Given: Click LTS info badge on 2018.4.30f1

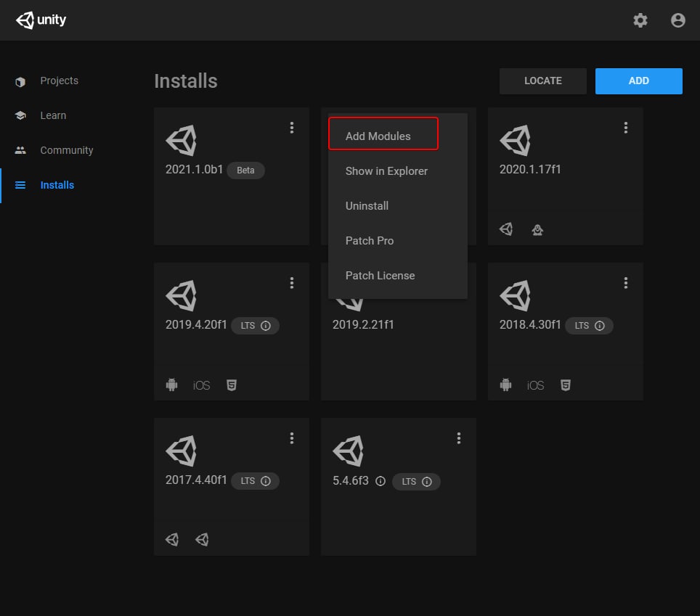Looking at the screenshot, I should (589, 326).
